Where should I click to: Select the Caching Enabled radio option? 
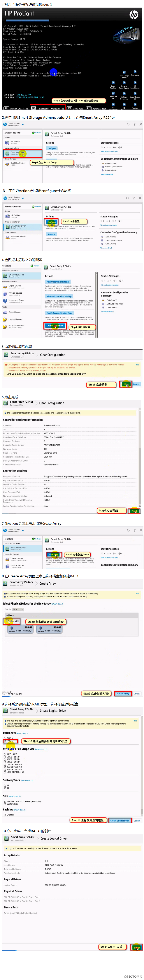click(5, 814)
